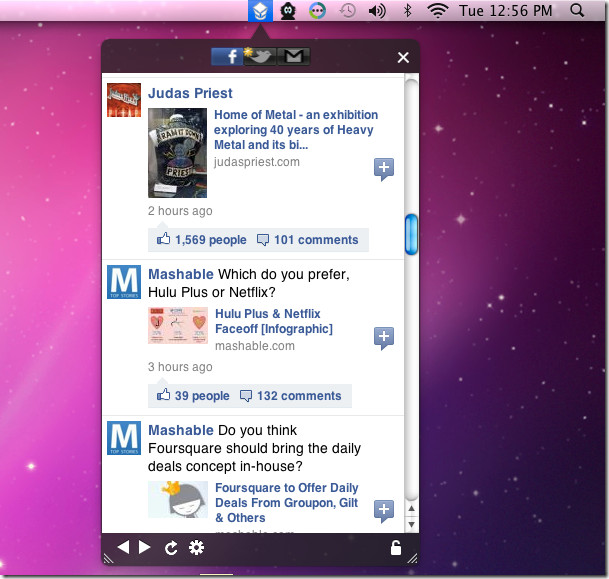The image size is (609, 579).
Task: View the 39 people who liked
Action: (x=202, y=396)
